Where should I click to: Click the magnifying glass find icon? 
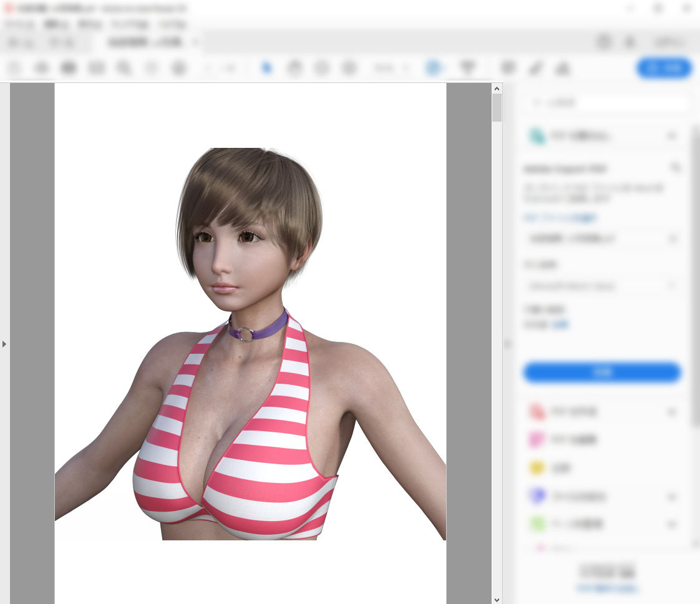(124, 68)
